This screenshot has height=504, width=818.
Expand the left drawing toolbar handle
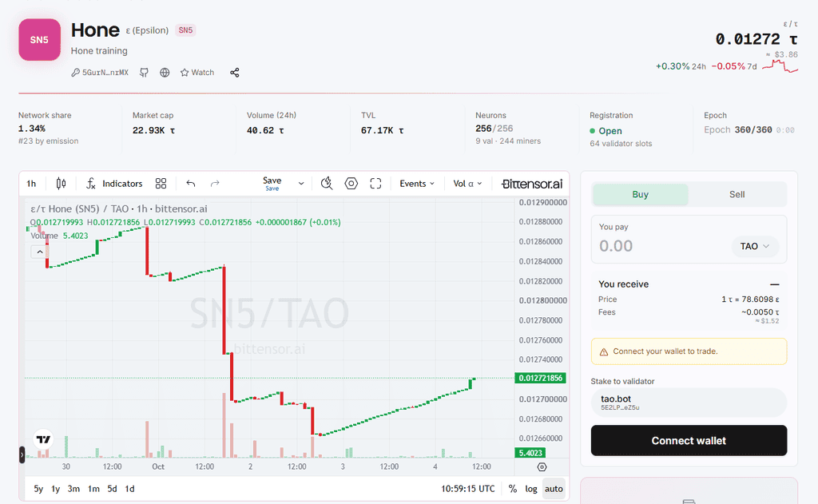pos(22,455)
